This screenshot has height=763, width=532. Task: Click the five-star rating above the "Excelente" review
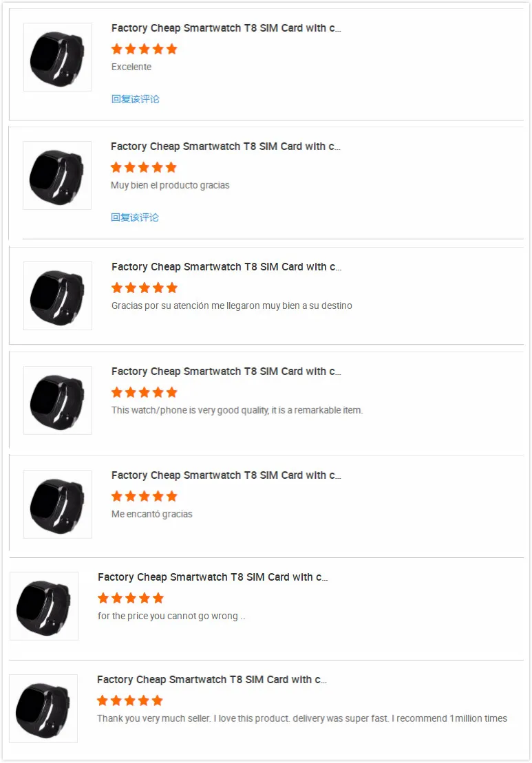(145, 49)
